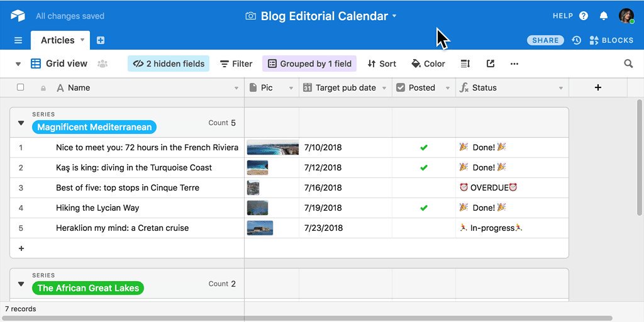644x322 pixels.
Task: Collapse The African Great Lakes group
Action: (x=21, y=284)
